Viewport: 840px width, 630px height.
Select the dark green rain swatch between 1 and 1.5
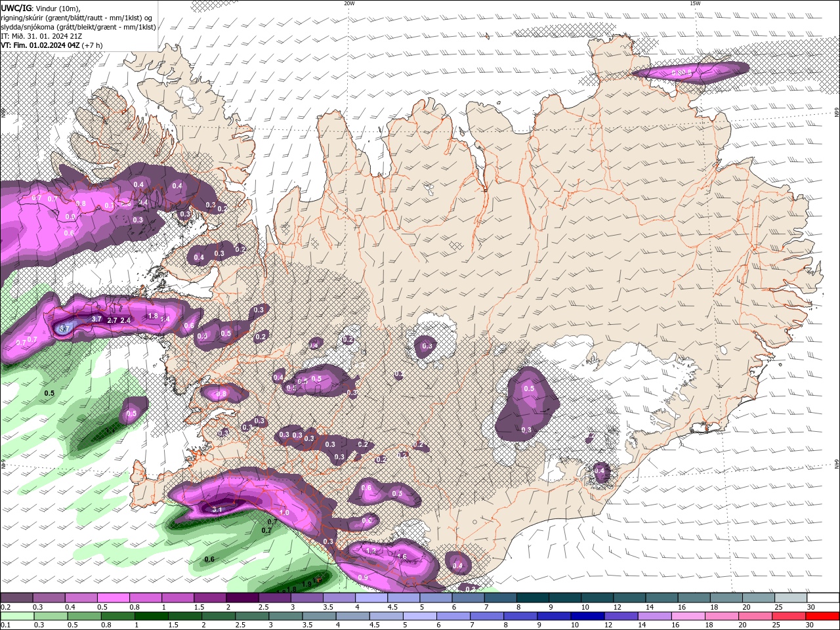point(151,616)
